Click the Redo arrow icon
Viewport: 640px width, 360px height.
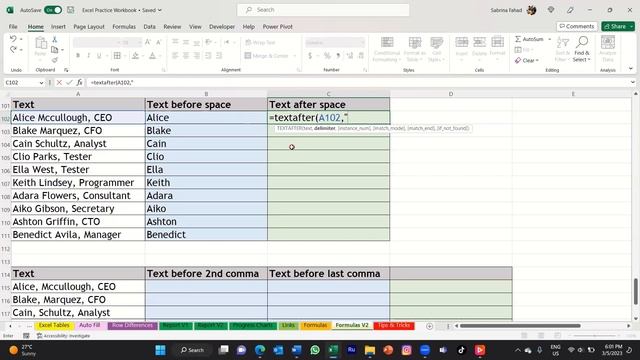(x=13, y=49)
